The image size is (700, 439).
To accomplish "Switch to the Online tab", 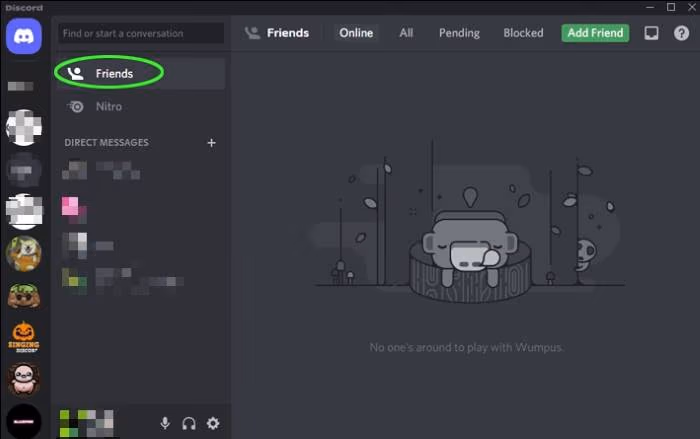I will point(356,33).
